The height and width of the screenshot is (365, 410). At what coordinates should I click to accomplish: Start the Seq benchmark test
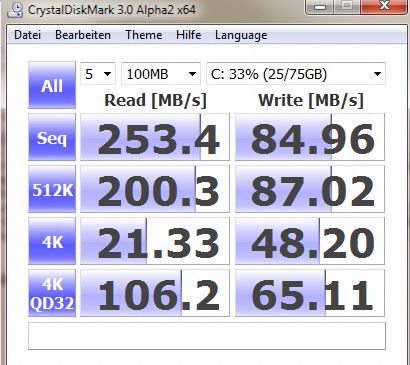point(52,137)
